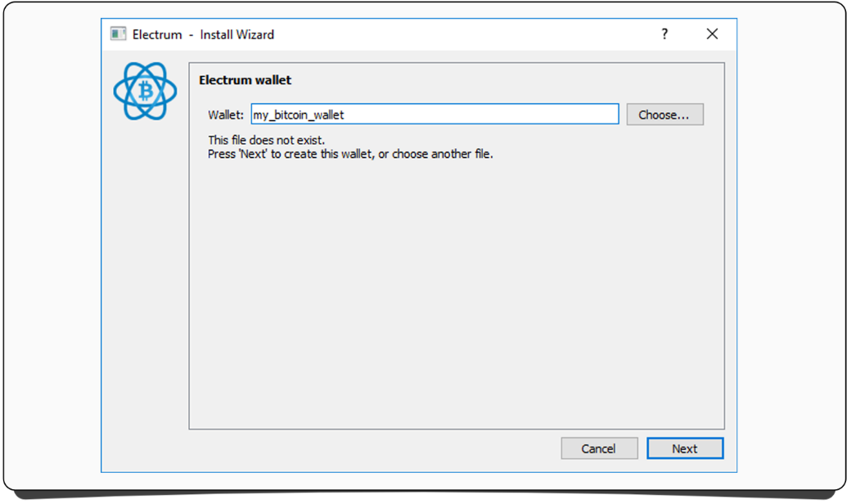Click the Bitcoin symbol inside the logo
851x504 pixels.
[x=146, y=91]
